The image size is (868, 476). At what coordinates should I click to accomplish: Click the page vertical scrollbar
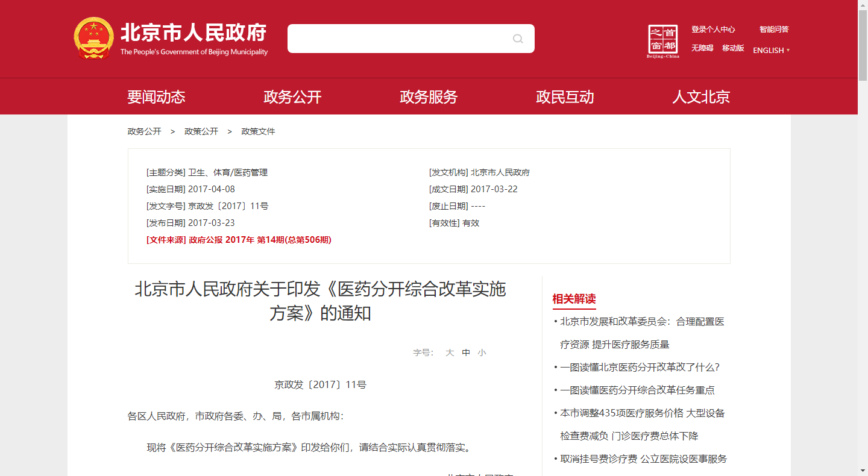click(863, 241)
